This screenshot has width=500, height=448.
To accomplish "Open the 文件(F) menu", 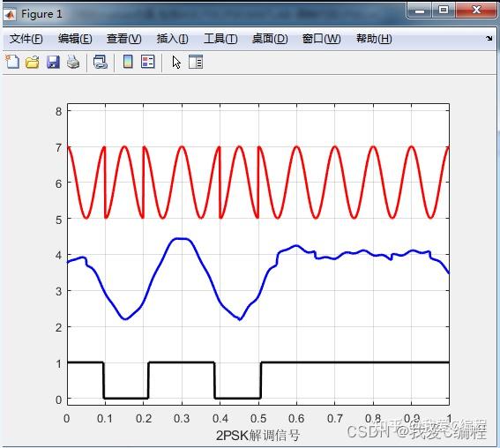I will tap(26, 39).
